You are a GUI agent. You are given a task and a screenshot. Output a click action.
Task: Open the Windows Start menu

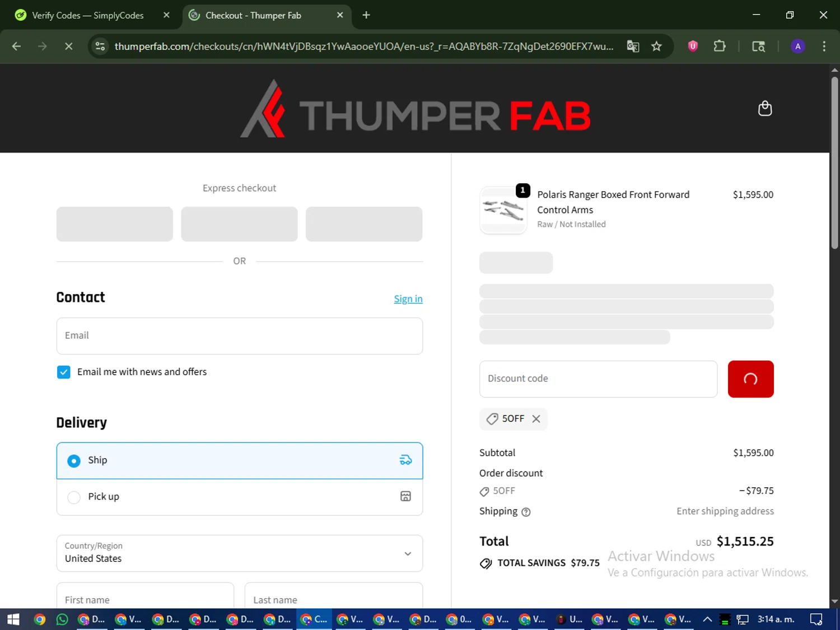(13, 619)
